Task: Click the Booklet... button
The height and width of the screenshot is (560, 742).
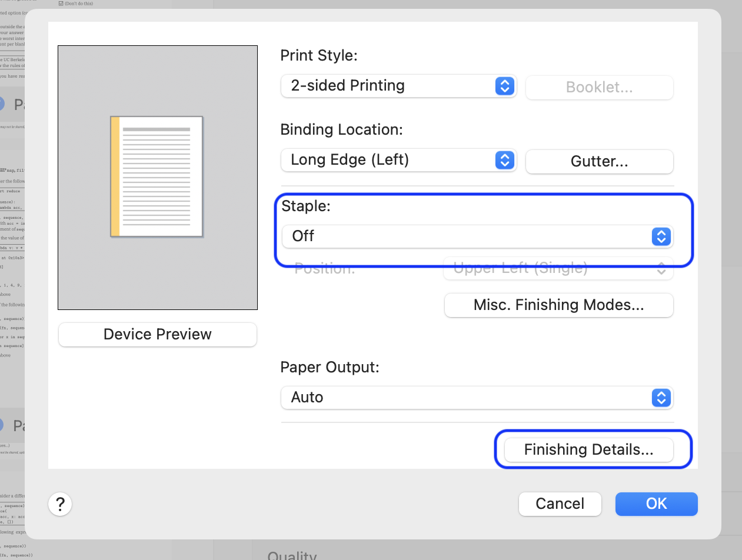Action: pos(599,87)
